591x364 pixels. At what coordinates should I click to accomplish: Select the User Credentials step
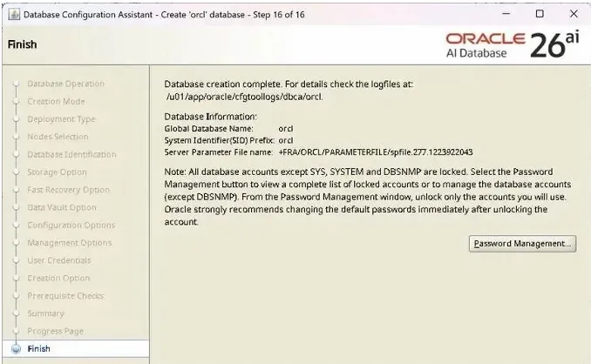click(x=59, y=260)
